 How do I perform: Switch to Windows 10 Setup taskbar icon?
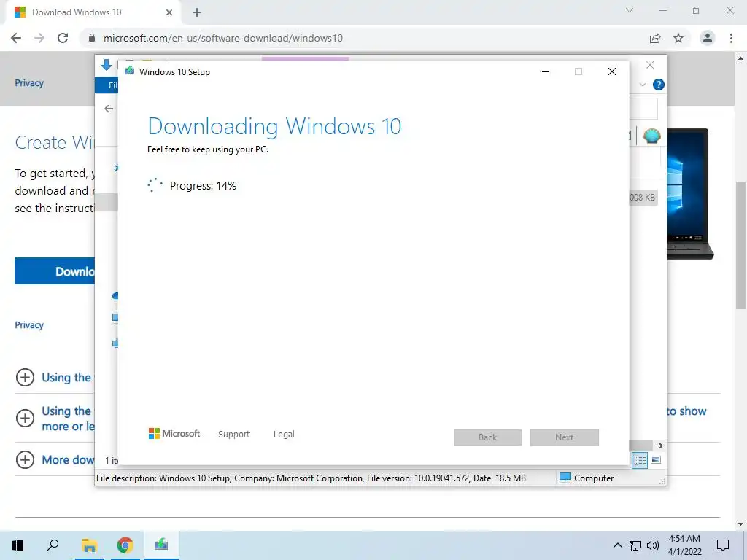pos(161,545)
